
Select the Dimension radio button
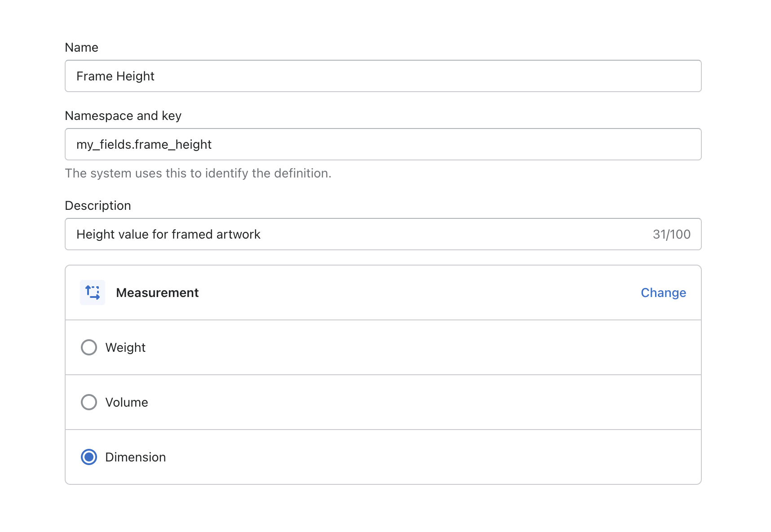pos(89,457)
